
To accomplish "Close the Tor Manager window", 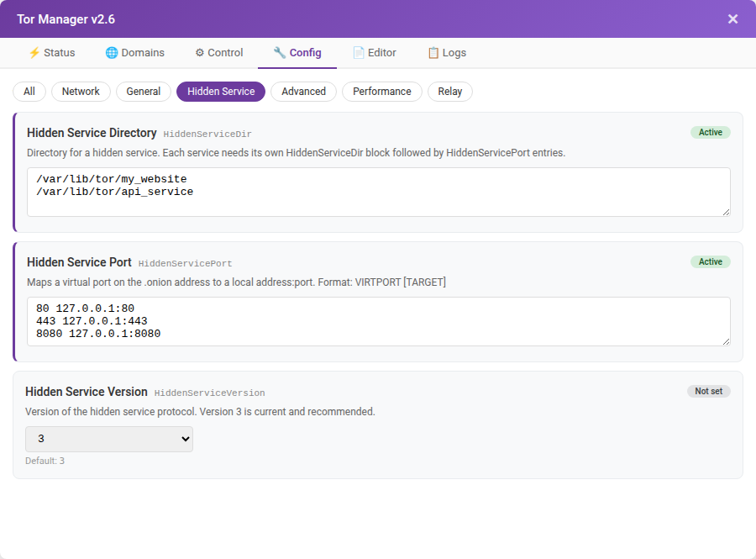I will point(732,18).
